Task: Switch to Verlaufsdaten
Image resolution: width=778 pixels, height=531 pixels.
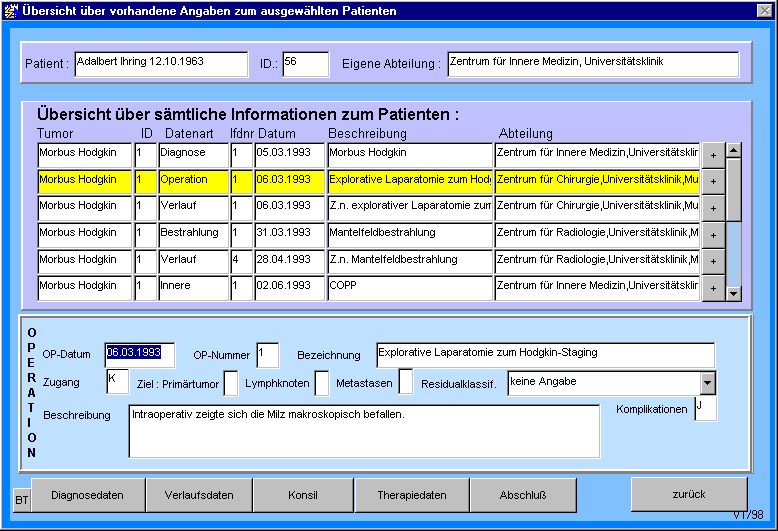Action: (x=199, y=495)
